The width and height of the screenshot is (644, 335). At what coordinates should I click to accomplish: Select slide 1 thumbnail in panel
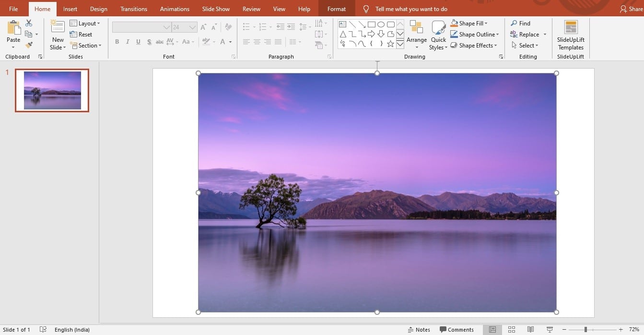pyautogui.click(x=52, y=90)
